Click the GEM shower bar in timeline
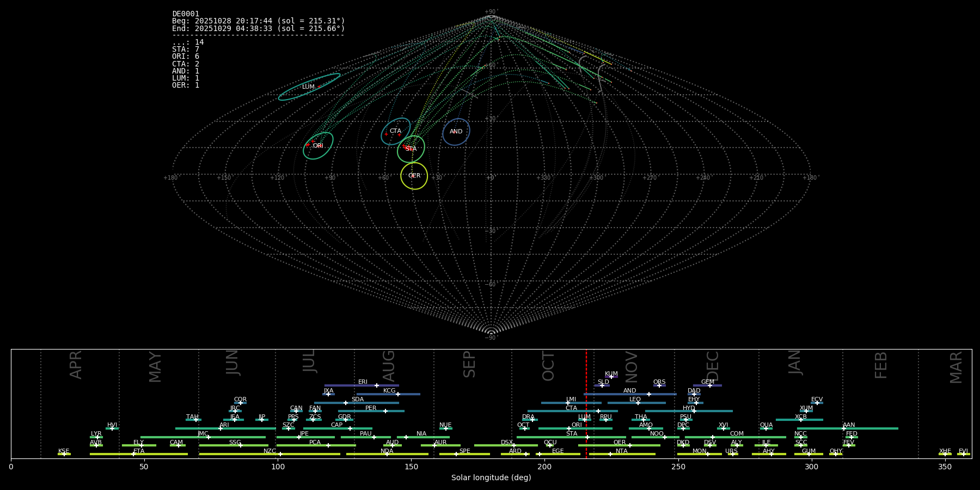Image resolution: width=980 pixels, height=490 pixels. point(707,385)
